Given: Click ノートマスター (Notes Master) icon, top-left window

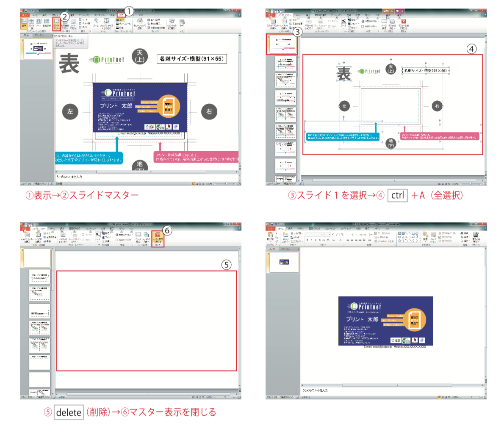Looking at the screenshot, I should point(73,25).
